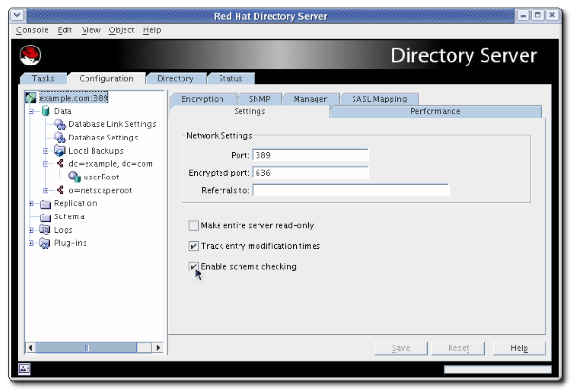Switch to the Performance tab
The height and width of the screenshot is (392, 574).
coord(435,111)
